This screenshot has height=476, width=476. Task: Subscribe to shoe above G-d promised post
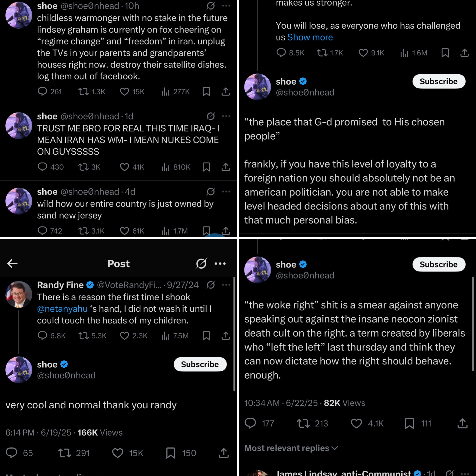pyautogui.click(x=439, y=81)
